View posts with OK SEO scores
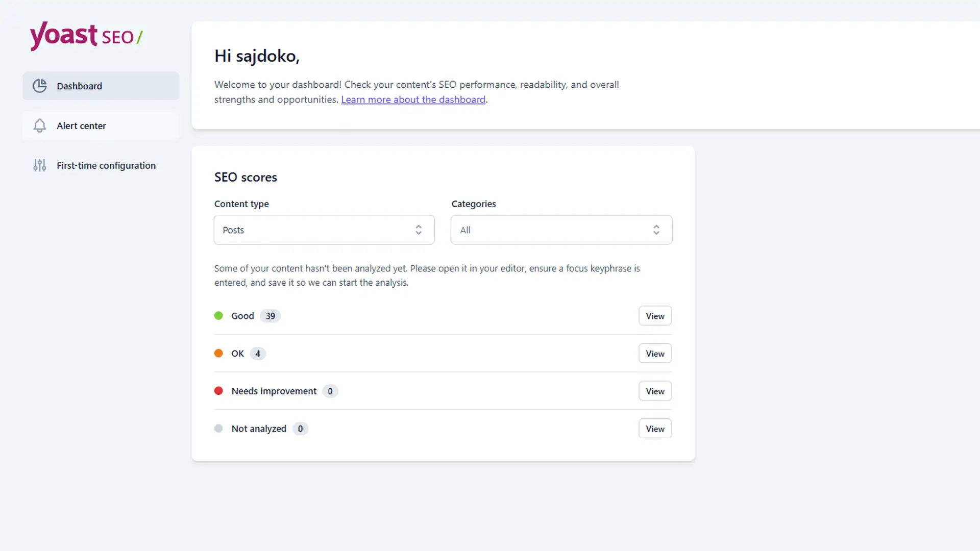The height and width of the screenshot is (551, 980). (654, 353)
